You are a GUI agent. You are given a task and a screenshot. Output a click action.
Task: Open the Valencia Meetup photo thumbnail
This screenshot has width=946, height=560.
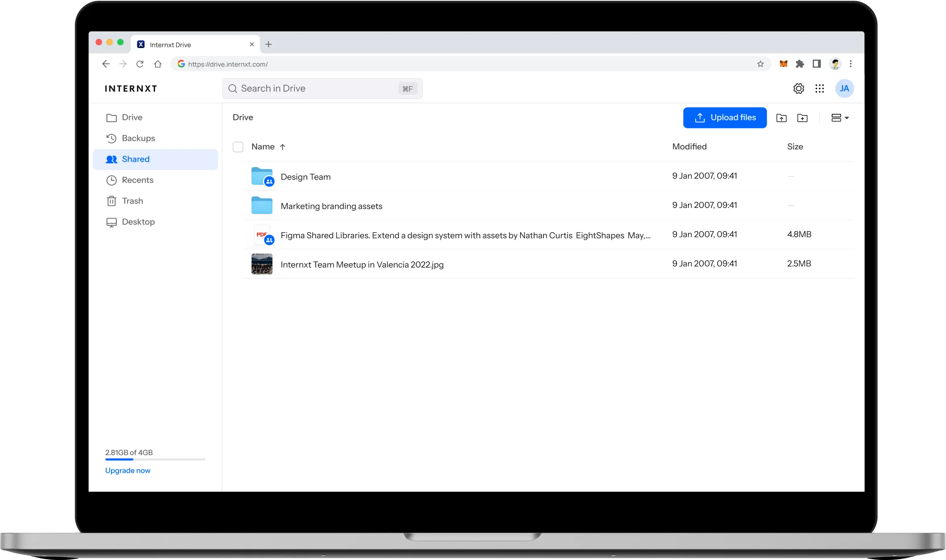pos(262,264)
